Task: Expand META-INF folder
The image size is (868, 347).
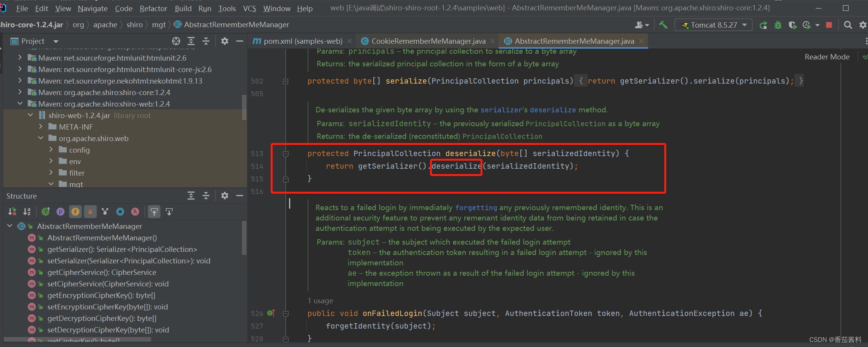Action: click(41, 127)
